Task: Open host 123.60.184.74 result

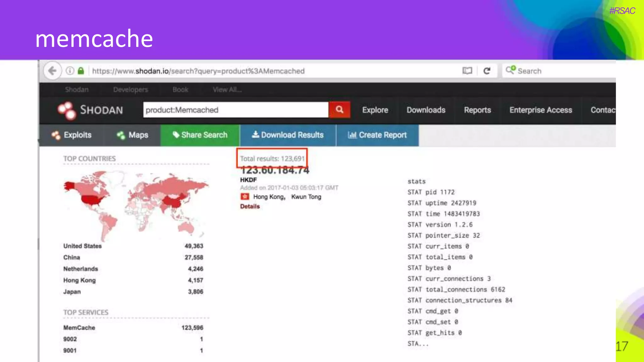Action: point(275,170)
